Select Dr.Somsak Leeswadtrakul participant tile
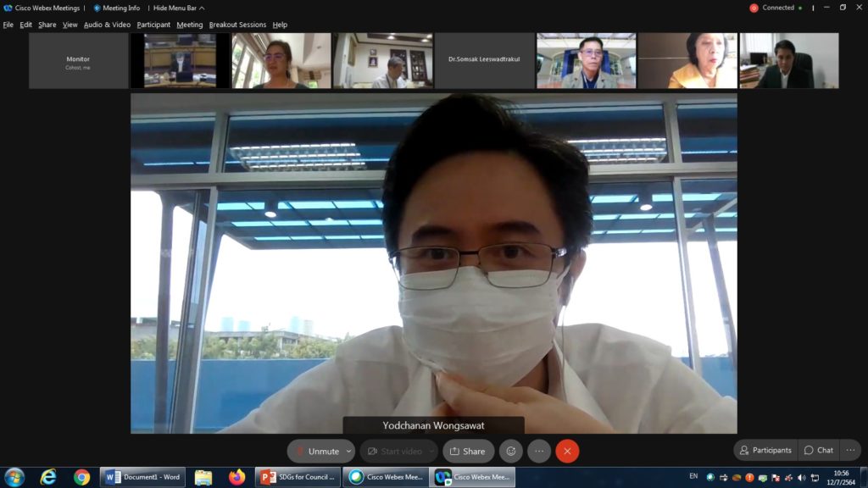 point(485,60)
